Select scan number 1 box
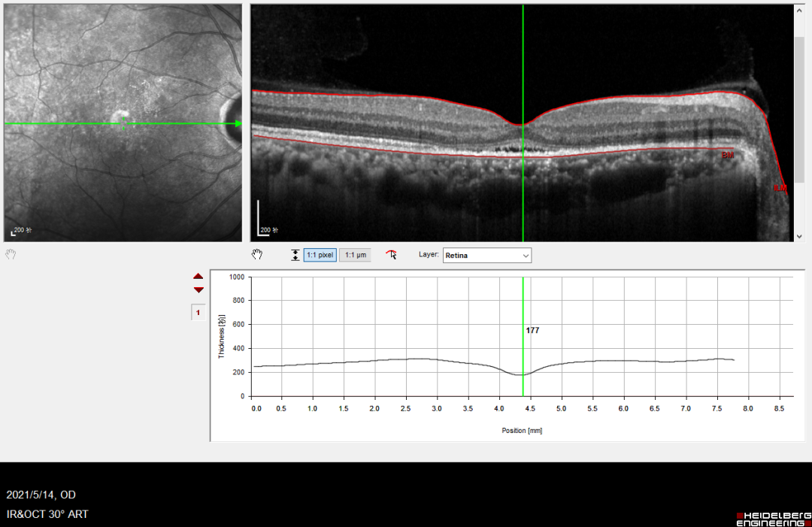The image size is (812, 527). pyautogui.click(x=198, y=312)
